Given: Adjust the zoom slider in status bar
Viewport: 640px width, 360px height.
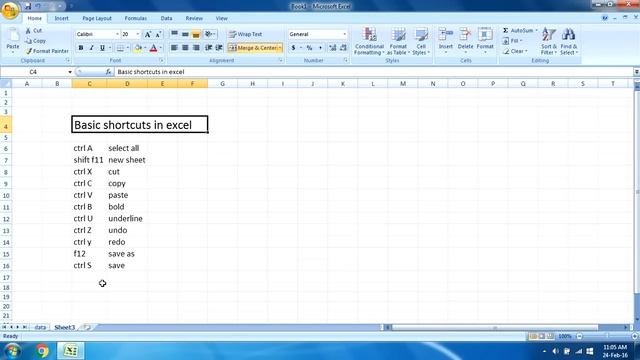Looking at the screenshot, I should pyautogui.click(x=607, y=336).
